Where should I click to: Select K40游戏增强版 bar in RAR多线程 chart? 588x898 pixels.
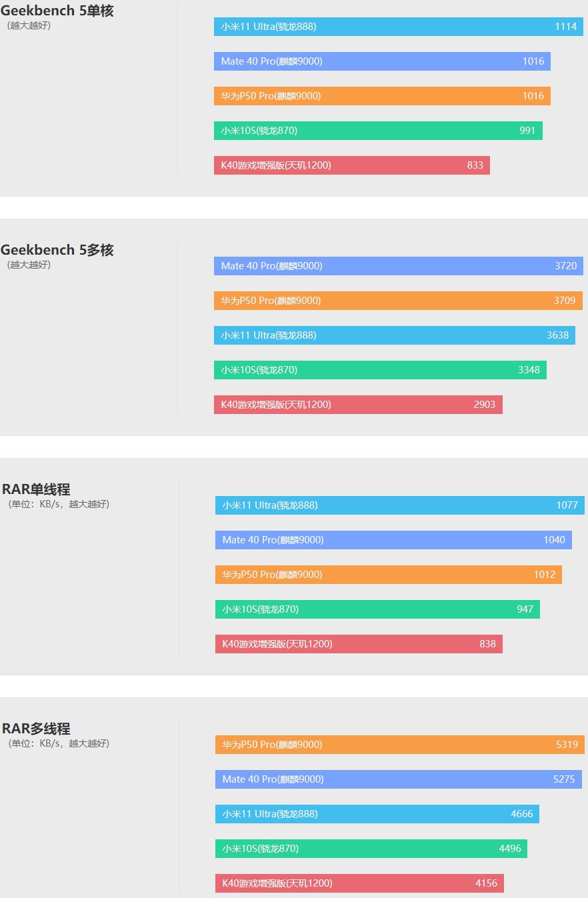click(359, 883)
